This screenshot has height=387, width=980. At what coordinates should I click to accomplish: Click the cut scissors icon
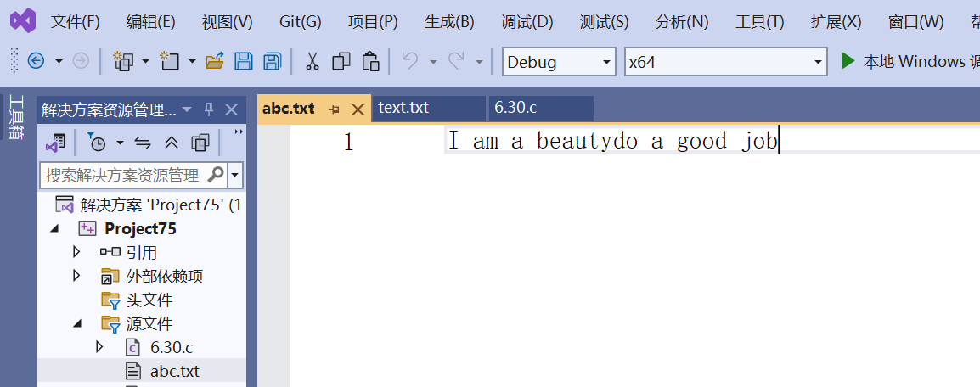click(x=312, y=61)
